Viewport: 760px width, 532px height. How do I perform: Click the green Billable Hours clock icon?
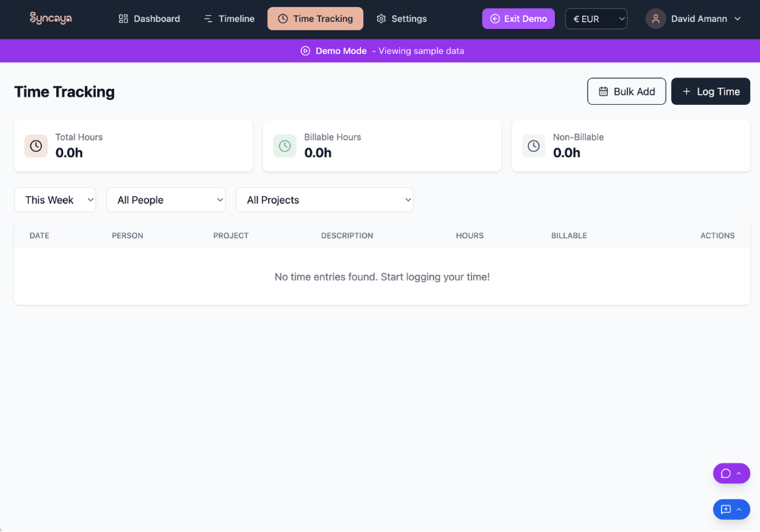click(285, 146)
